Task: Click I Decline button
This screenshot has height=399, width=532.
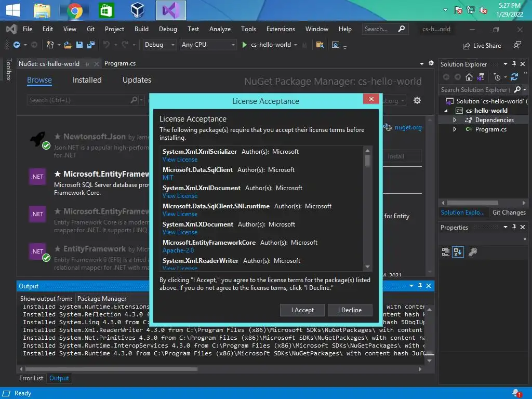Action: click(350, 310)
